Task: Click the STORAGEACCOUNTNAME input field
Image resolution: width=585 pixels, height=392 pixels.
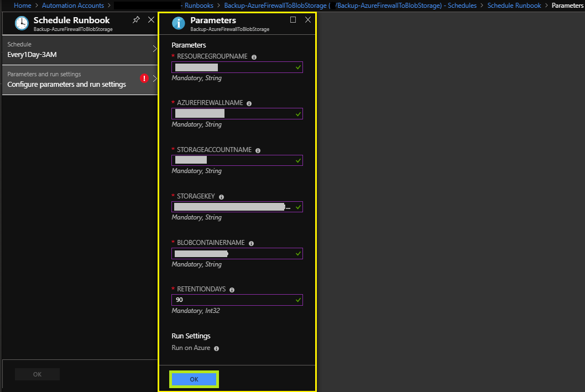Action: [237, 160]
